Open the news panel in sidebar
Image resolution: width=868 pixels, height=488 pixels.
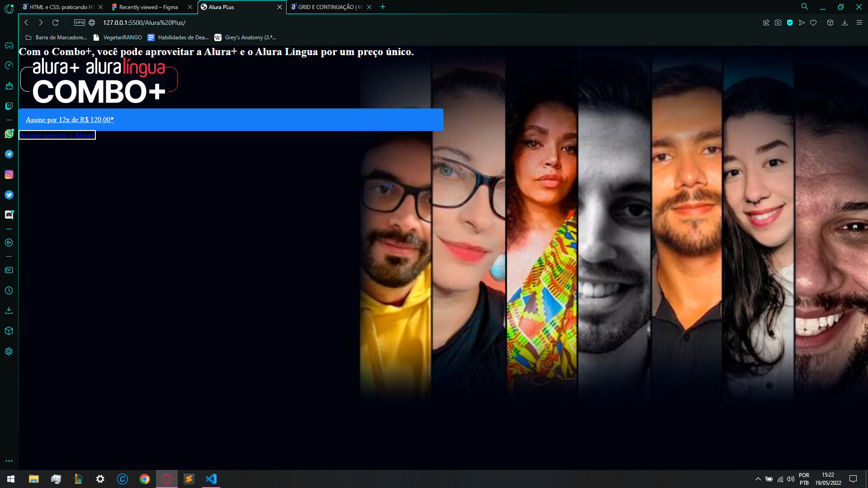pyautogui.click(x=9, y=270)
